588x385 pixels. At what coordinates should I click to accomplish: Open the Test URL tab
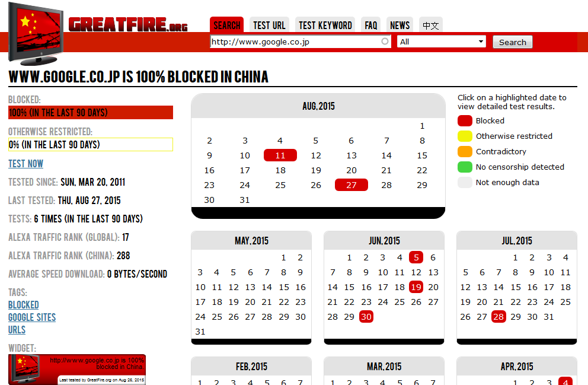click(x=269, y=25)
